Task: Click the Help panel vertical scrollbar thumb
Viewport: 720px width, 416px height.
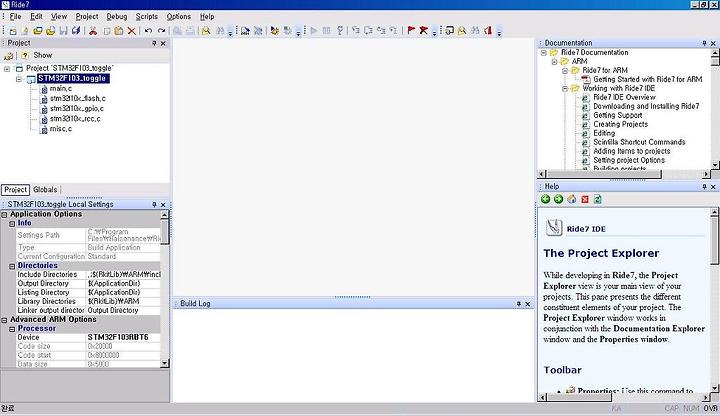Action: click(x=714, y=241)
